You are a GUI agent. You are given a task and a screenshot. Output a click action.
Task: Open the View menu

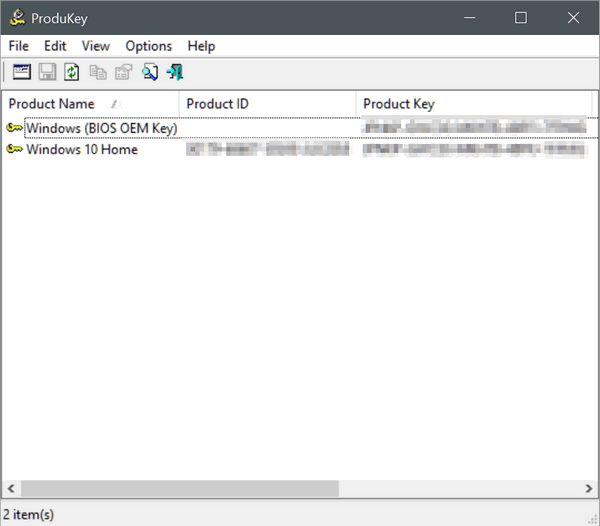[x=96, y=46]
